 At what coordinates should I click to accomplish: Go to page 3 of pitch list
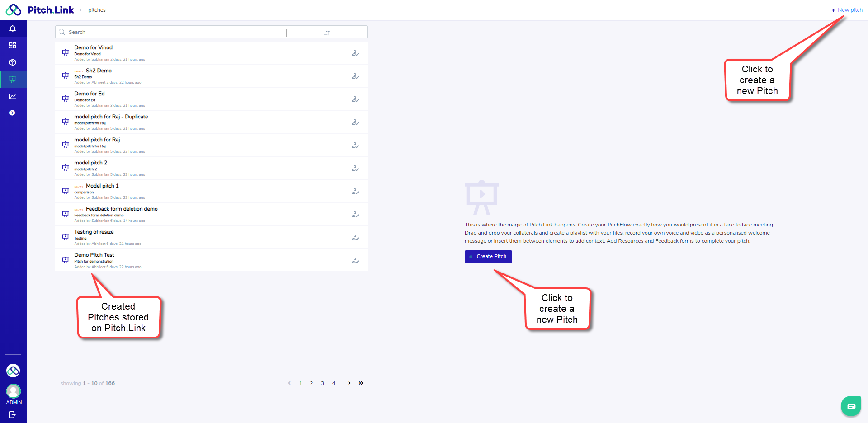point(322,383)
